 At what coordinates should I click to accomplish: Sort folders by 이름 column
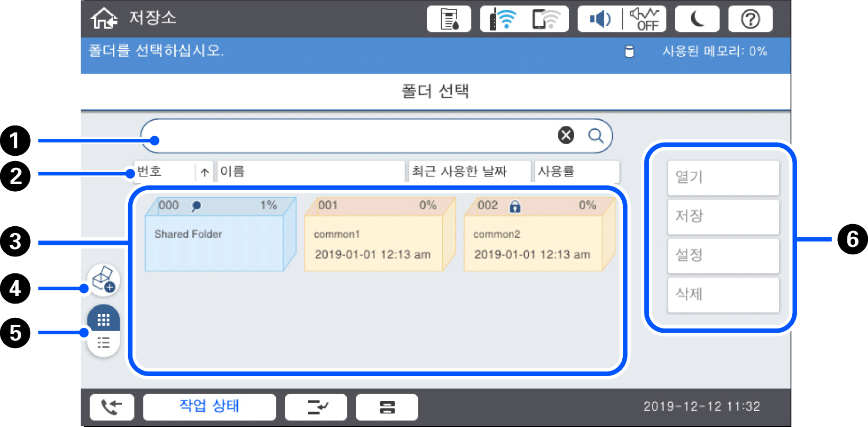[310, 172]
